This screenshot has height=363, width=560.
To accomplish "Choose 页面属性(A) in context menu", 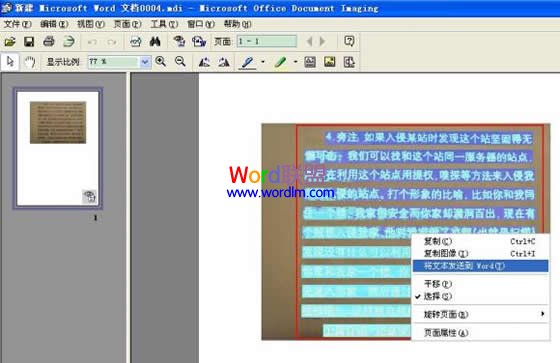I will pos(480,333).
